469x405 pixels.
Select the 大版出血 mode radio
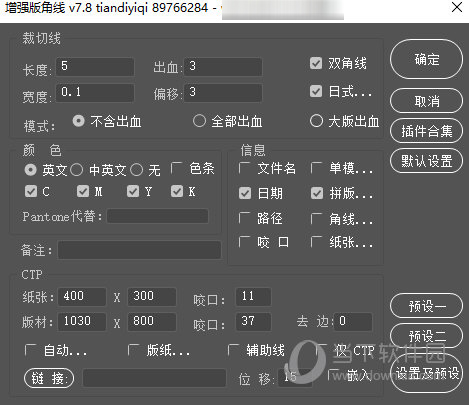tap(316, 121)
